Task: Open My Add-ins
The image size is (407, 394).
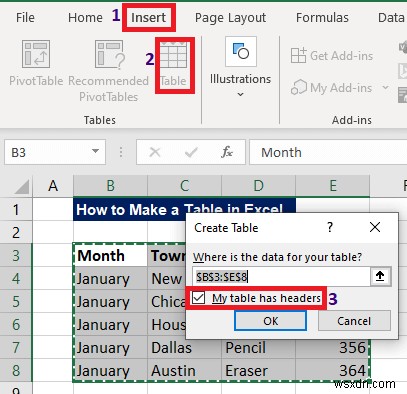Action: click(x=331, y=88)
